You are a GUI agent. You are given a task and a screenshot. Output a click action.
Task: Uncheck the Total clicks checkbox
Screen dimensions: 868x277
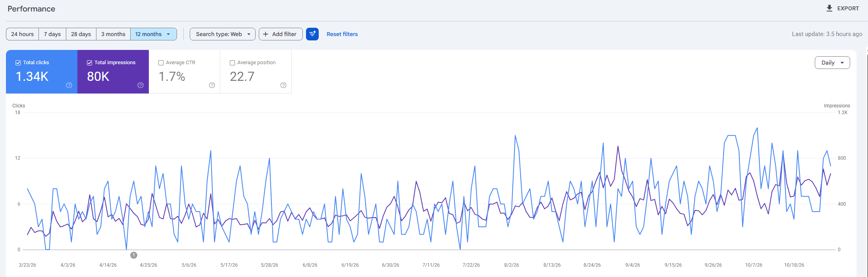pos(18,63)
